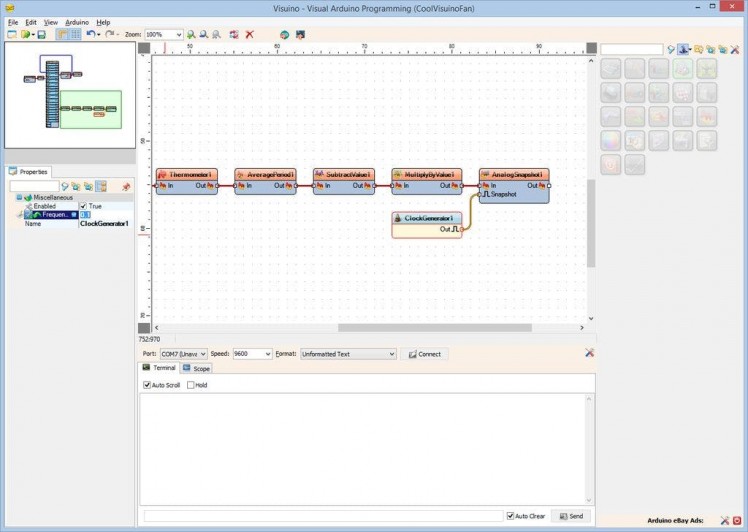Click the ClockGenerator1 component on the canvas
748x532 pixels.
(427, 218)
